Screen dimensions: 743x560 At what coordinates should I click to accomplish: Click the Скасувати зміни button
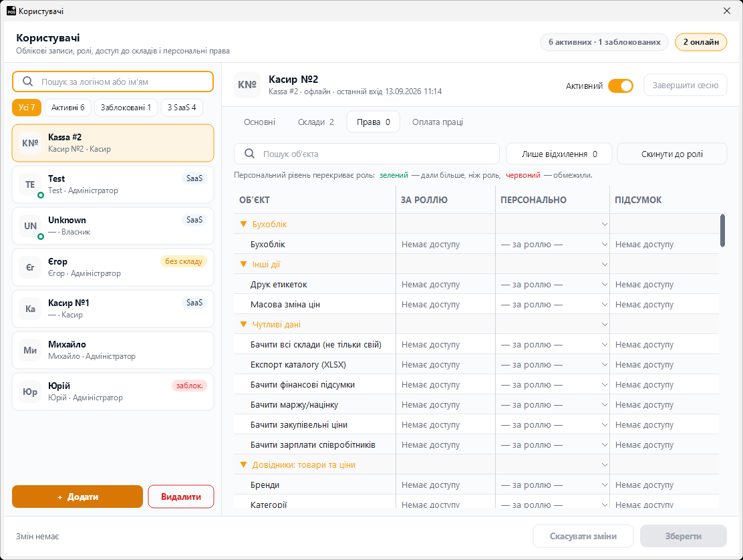(x=583, y=536)
